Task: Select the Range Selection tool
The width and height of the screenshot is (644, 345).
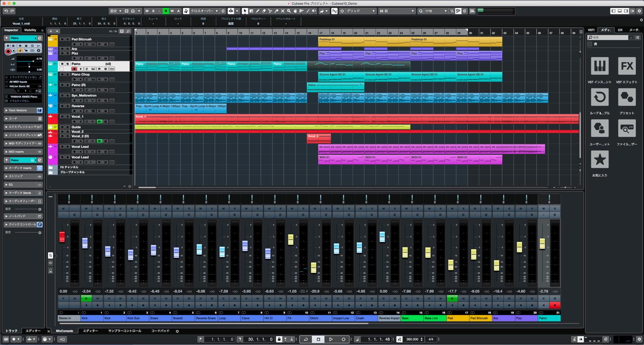Action: pos(251,11)
